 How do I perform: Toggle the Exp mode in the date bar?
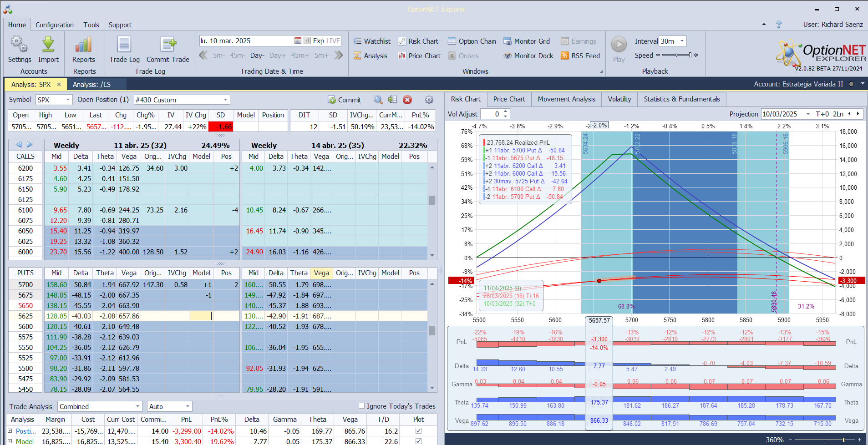coord(319,41)
